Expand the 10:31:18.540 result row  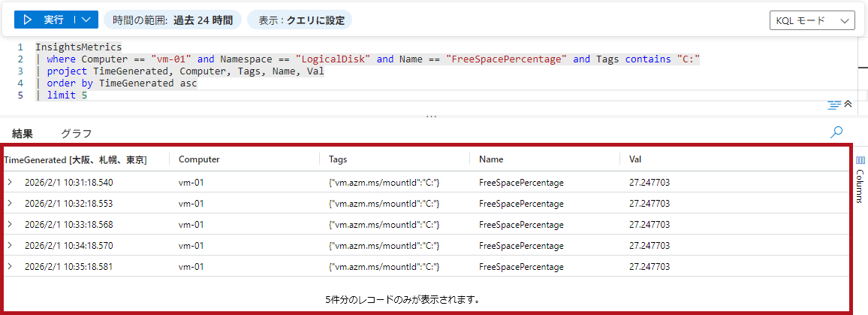click(x=10, y=182)
